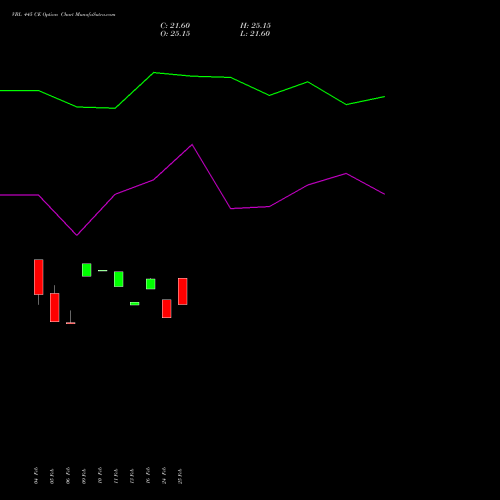The image size is (500, 500).
Task: Click the low value 'L: 21.60'
Action: [255, 34]
